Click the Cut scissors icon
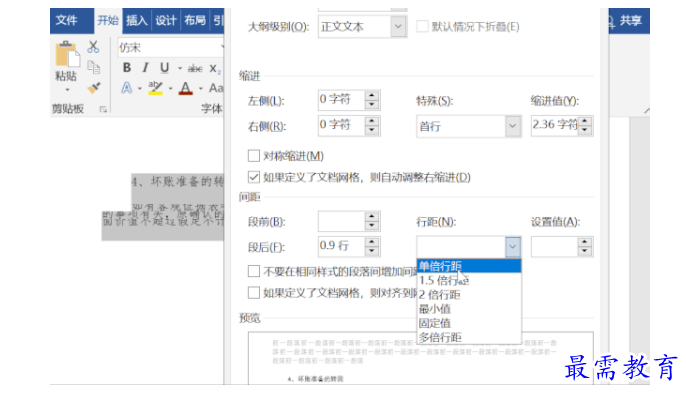 pos(93,47)
